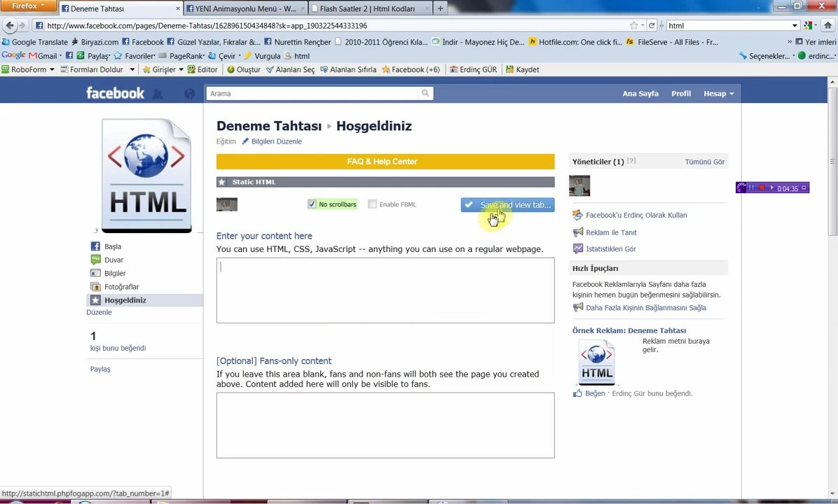Click Vurgula highlighter in Google toolbar

tap(263, 55)
